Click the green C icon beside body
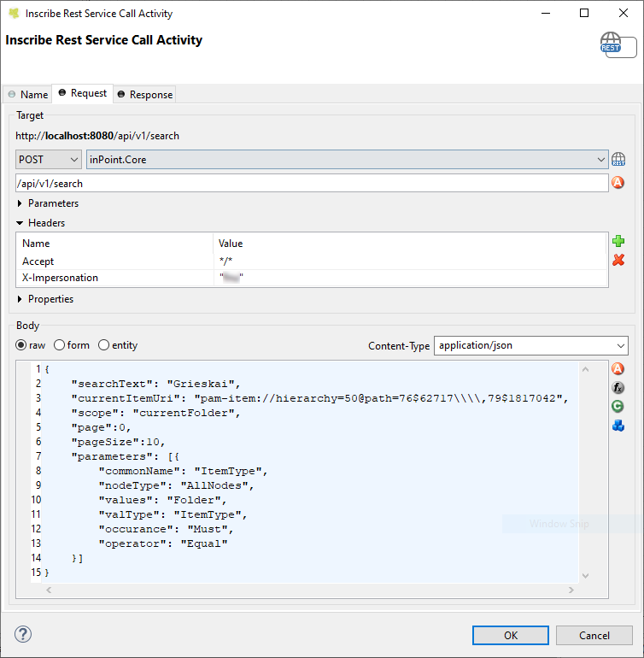644x658 pixels. (618, 406)
